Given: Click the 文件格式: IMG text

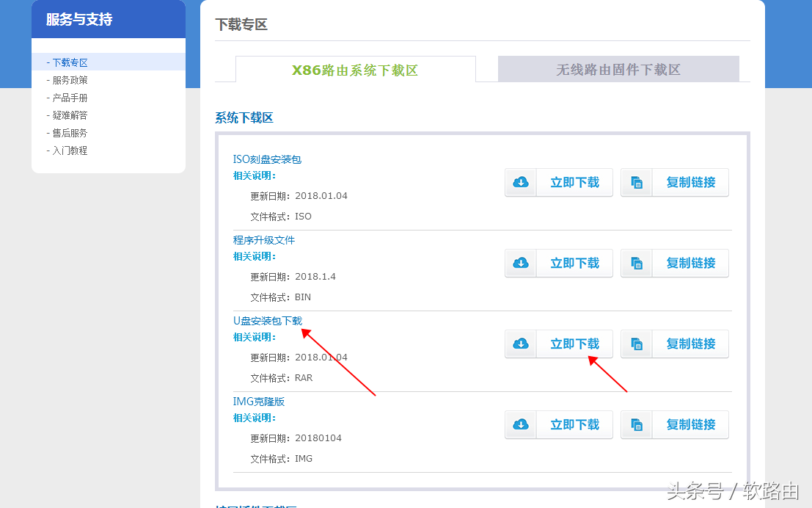Looking at the screenshot, I should point(282,459).
